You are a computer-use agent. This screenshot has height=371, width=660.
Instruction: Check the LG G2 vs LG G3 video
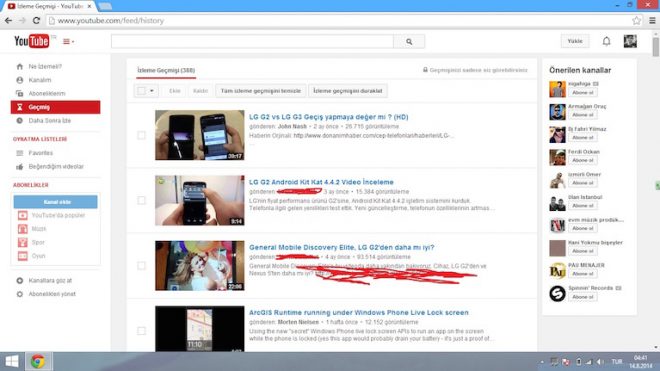pyautogui.click(x=141, y=135)
